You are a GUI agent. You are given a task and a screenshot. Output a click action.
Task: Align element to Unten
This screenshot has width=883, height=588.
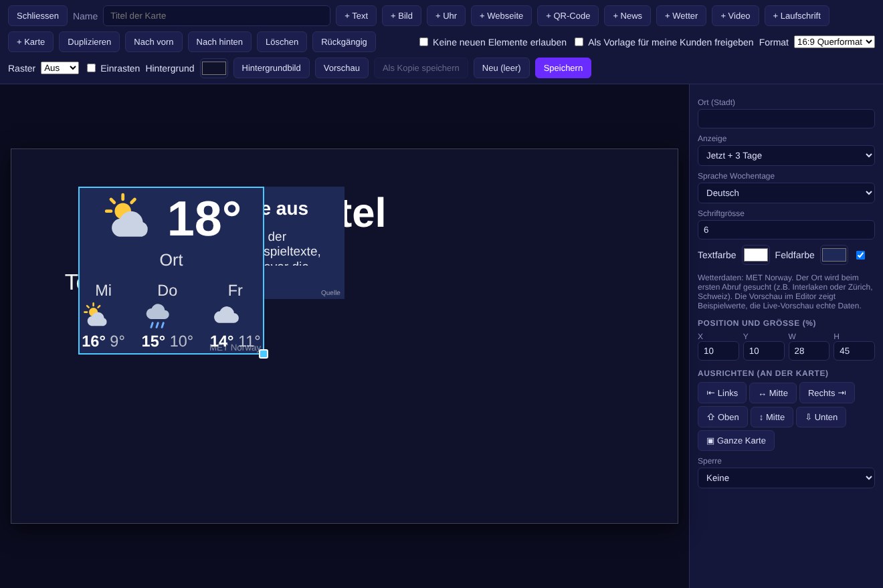pos(821,417)
